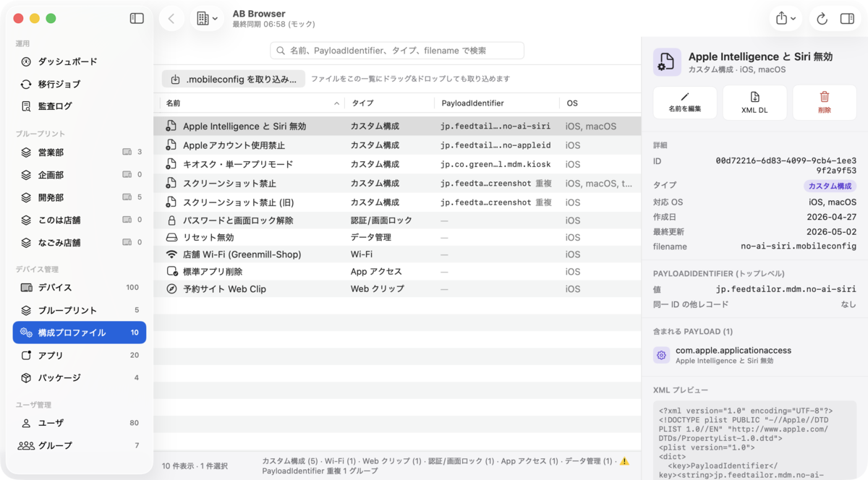The image size is (868, 480).
Task: Toggle the right inspector panel icon
Action: (847, 19)
